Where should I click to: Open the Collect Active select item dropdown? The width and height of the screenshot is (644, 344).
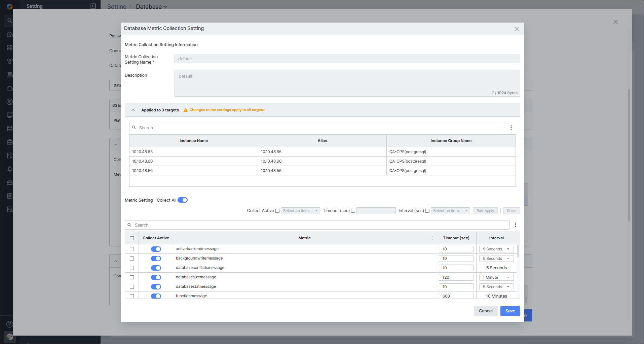[x=300, y=211]
